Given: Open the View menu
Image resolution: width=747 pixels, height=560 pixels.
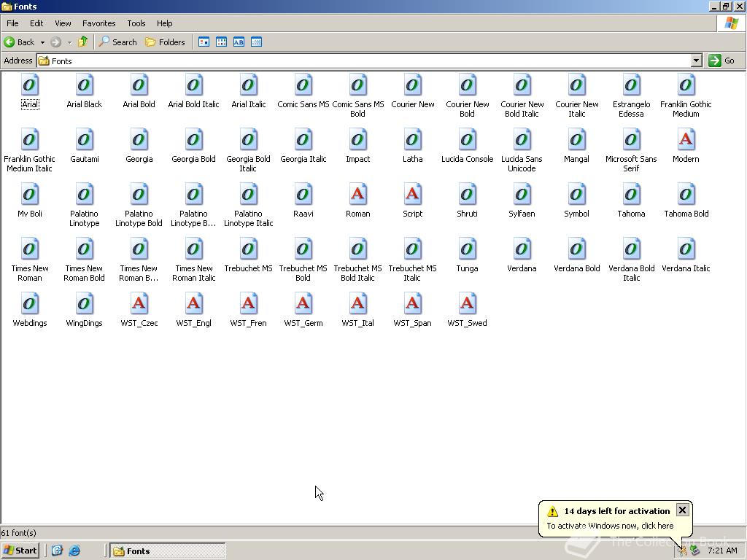Looking at the screenshot, I should pos(63,23).
